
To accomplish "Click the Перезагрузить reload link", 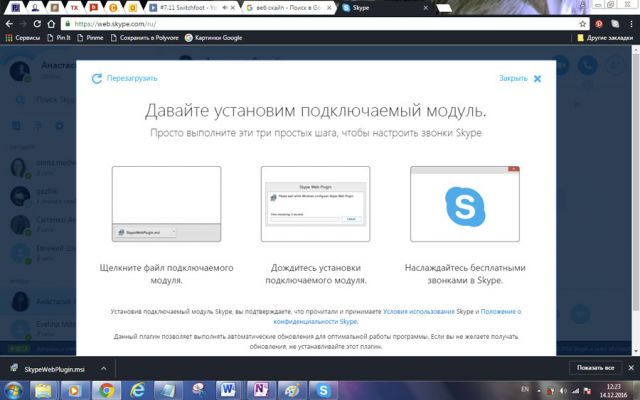I will [124, 78].
